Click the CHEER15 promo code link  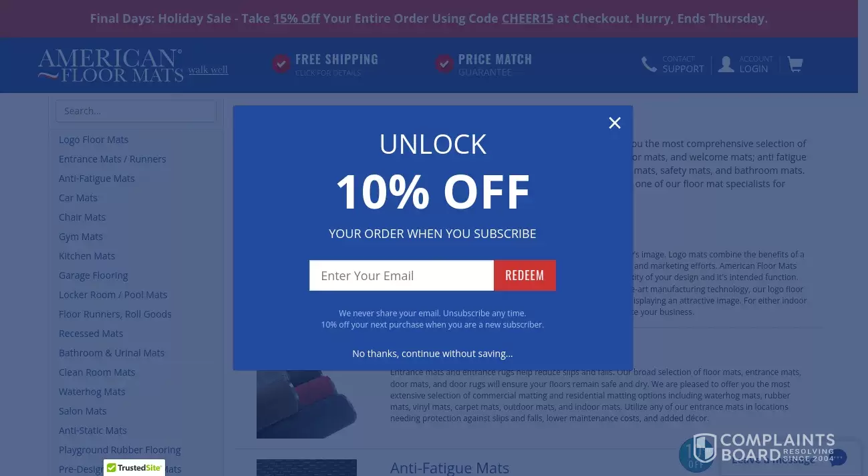527,19
